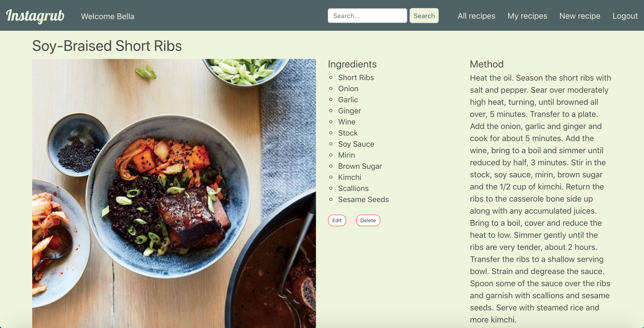The width and height of the screenshot is (644, 328).
Task: Select the Soy Sauce ingredient item
Action: pyautogui.click(x=356, y=144)
